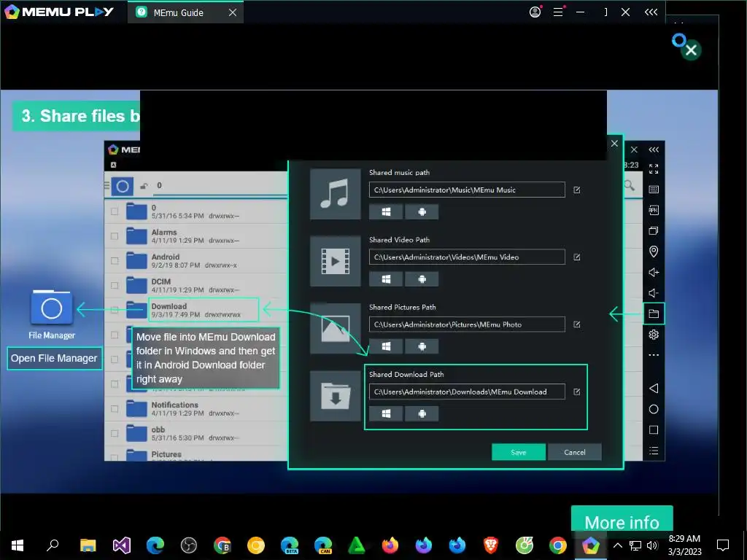Open the Download folder row
The height and width of the screenshot is (560, 747).
[196, 310]
